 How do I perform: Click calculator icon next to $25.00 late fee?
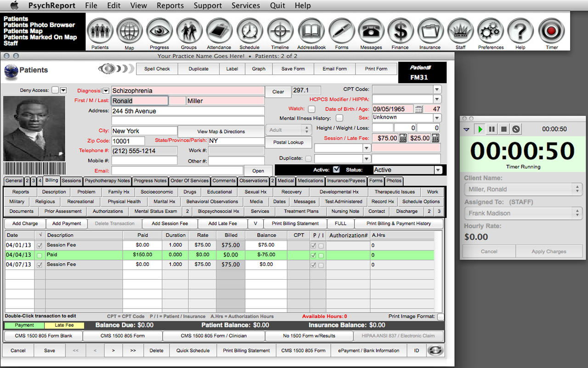click(435, 138)
